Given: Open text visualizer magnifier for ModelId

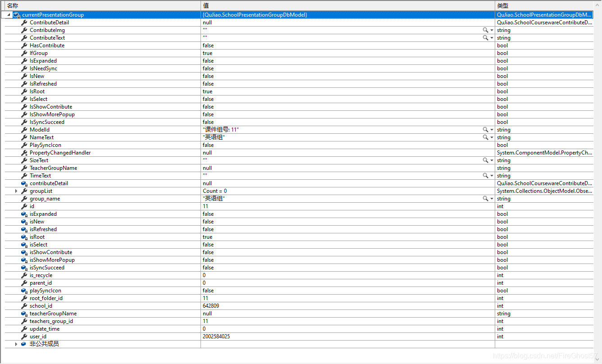Looking at the screenshot, I should (x=485, y=130).
